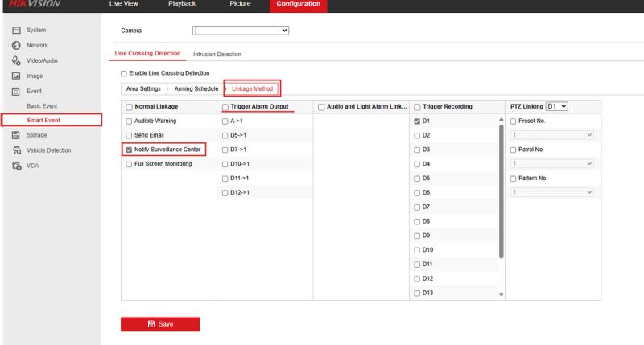Open Network settings in sidebar
Screen dimensions: 644x345
pyautogui.click(x=37, y=45)
